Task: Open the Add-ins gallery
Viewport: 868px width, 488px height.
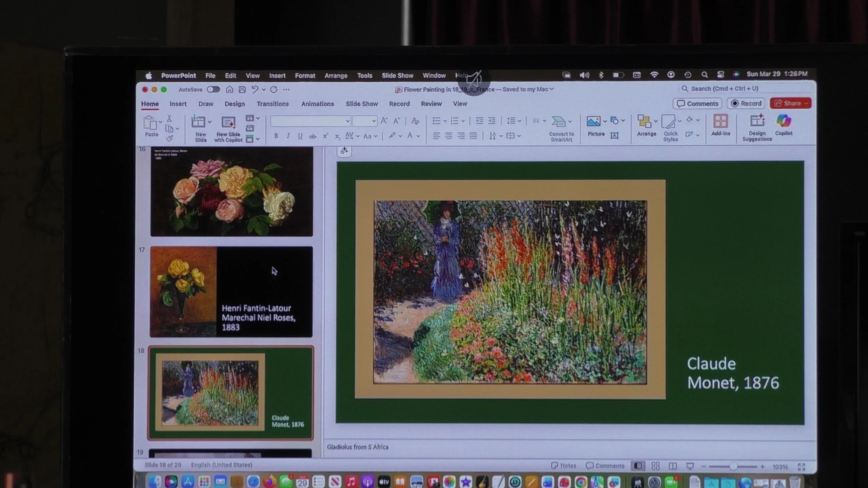Action: 720,121
